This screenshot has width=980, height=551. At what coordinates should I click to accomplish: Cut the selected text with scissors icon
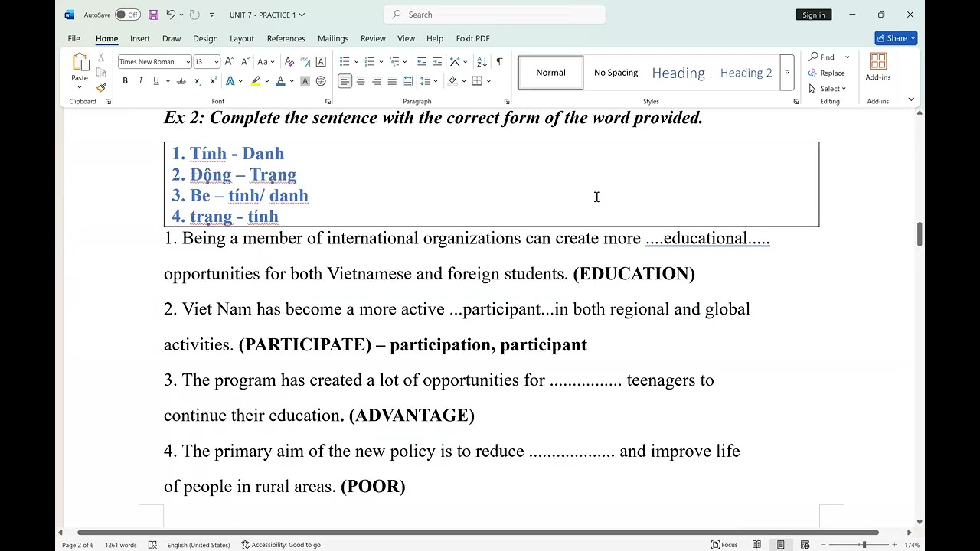pos(101,58)
